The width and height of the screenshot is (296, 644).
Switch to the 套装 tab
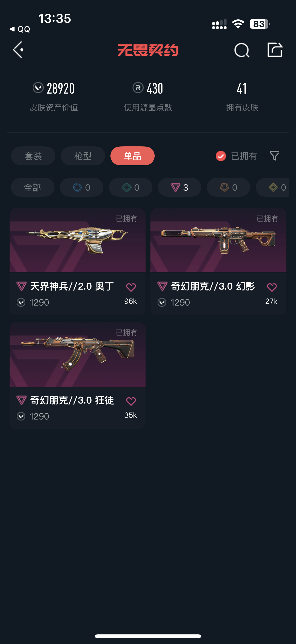pos(33,156)
